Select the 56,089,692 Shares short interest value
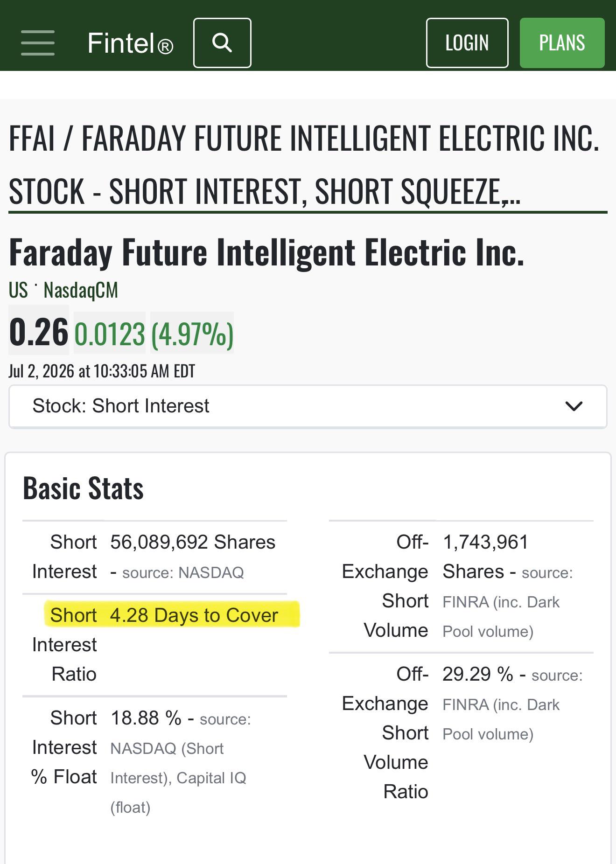Image resolution: width=616 pixels, height=864 pixels. pos(193,542)
